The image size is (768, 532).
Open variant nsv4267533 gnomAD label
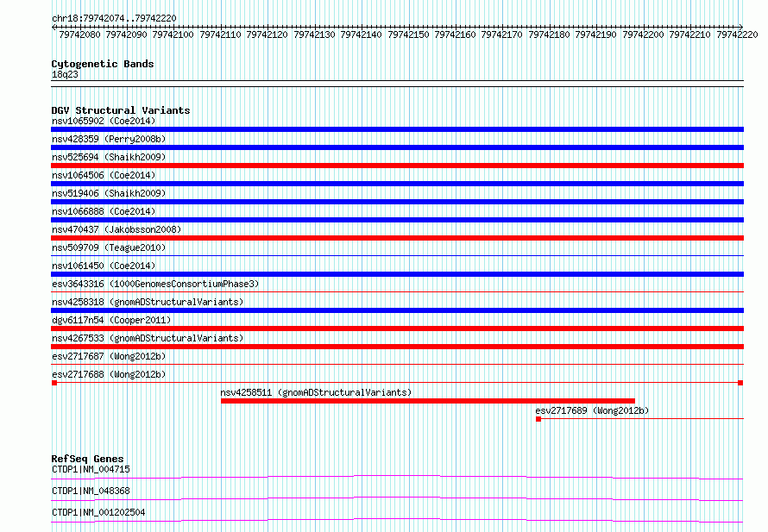coord(148,338)
